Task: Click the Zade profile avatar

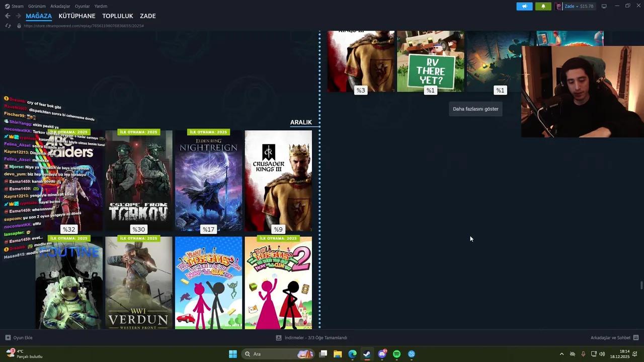Action: 559,7
